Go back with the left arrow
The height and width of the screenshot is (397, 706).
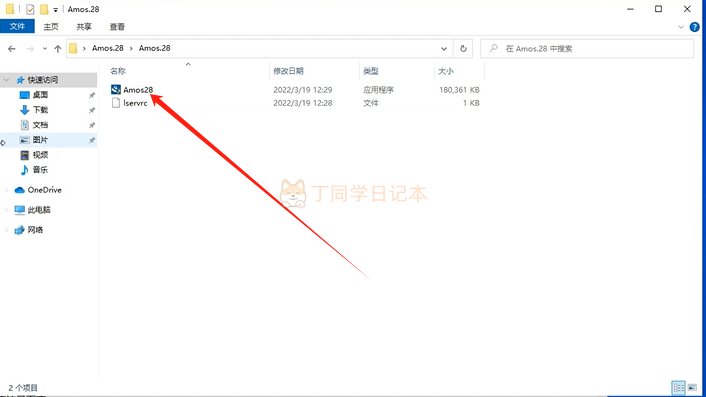pyautogui.click(x=12, y=49)
